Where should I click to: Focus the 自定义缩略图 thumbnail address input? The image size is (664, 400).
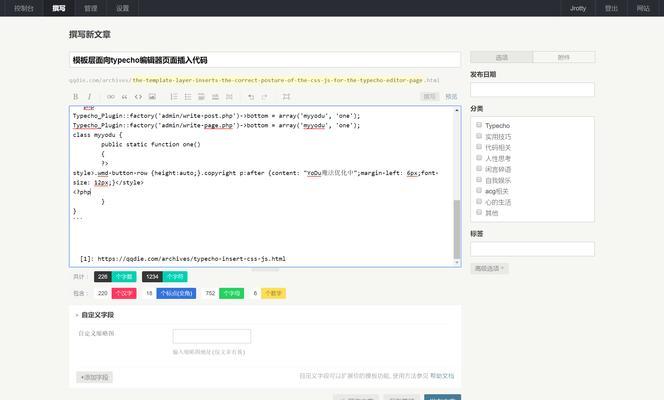coord(212,337)
